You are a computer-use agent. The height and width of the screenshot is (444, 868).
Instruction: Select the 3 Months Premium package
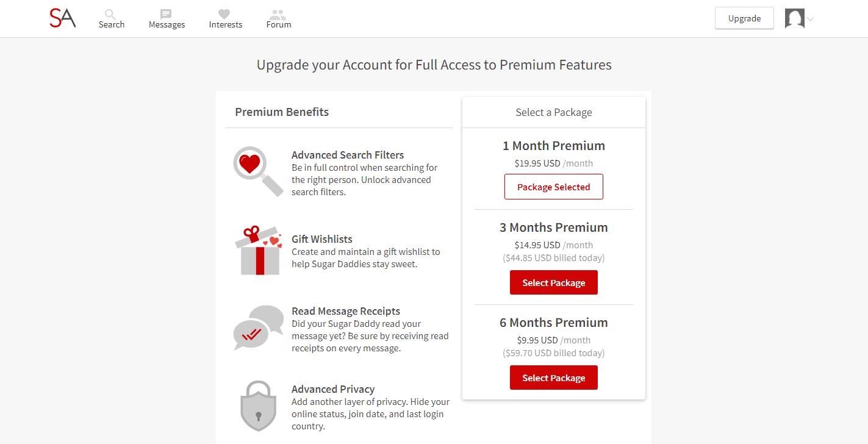pyautogui.click(x=554, y=282)
